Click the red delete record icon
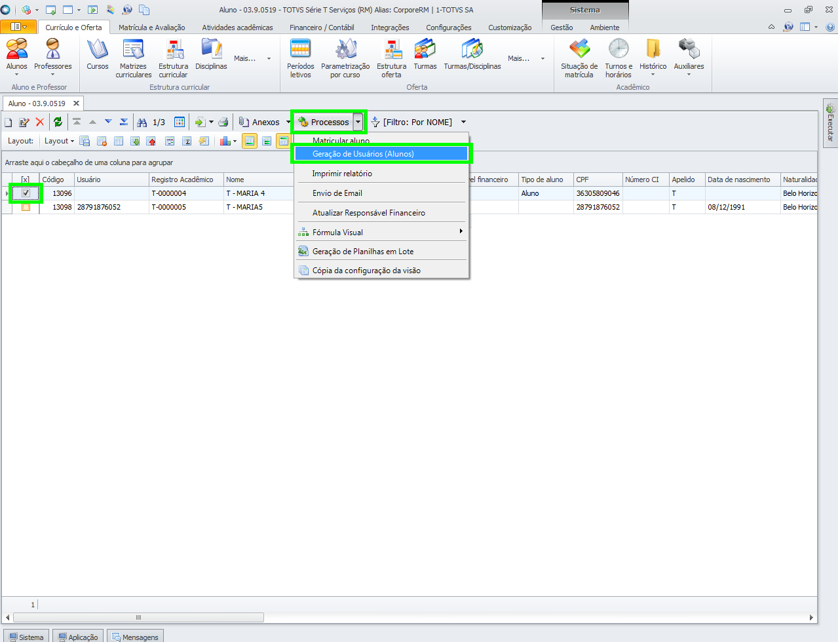This screenshot has width=840, height=642. [x=40, y=123]
